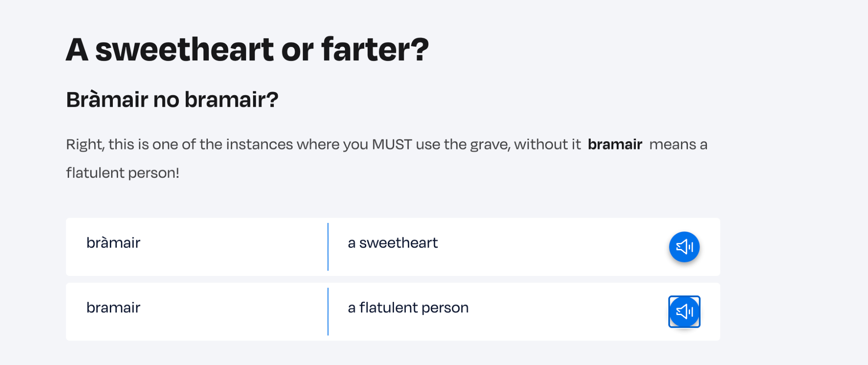The width and height of the screenshot is (868, 365).
Task: Click the word "sweetheart" in the main heading
Action: [x=184, y=50]
